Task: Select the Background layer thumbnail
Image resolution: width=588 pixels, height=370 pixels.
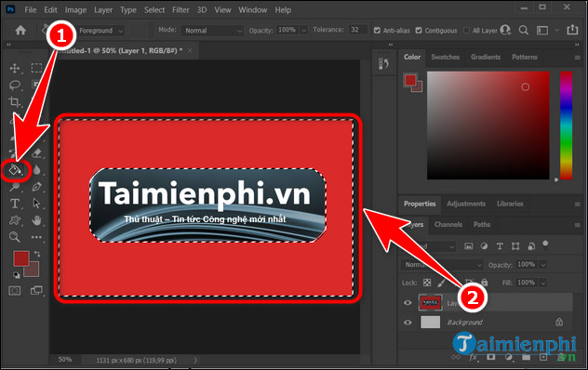Action: click(430, 322)
